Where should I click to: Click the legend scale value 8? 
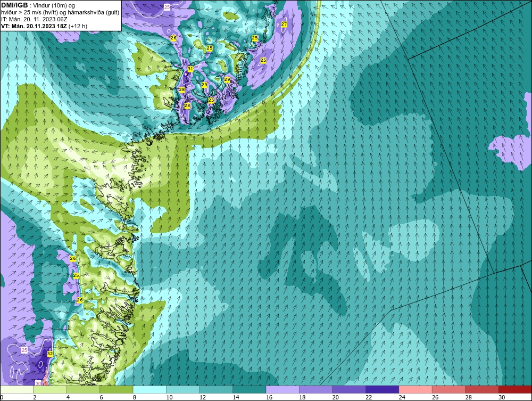135,398
